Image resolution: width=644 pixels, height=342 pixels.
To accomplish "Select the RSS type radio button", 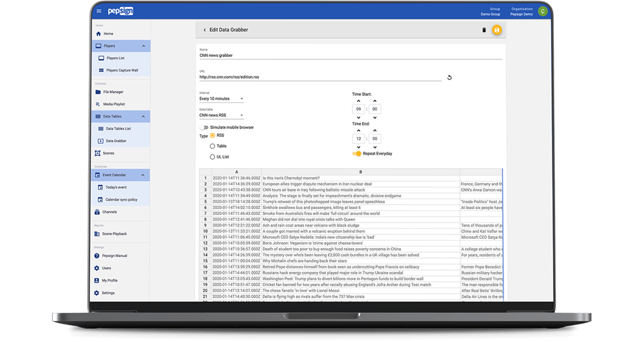I will [212, 136].
